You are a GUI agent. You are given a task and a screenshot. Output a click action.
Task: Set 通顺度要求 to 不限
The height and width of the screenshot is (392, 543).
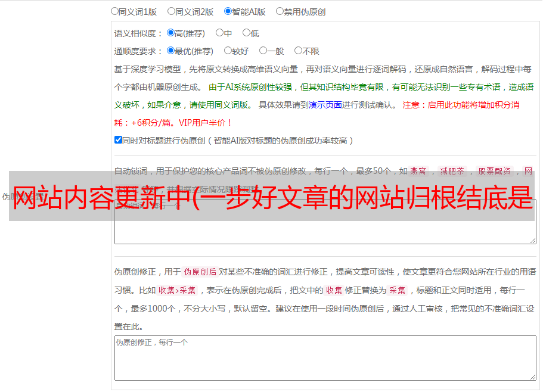pyautogui.click(x=298, y=51)
